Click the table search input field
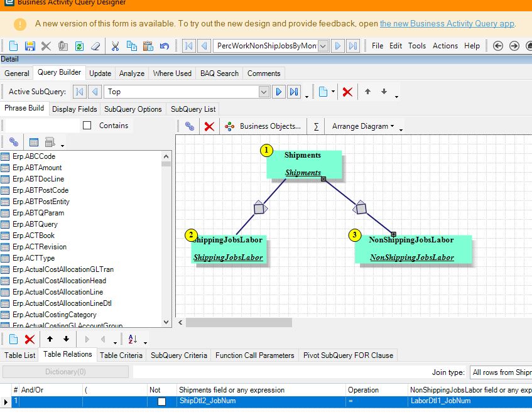The height and width of the screenshot is (417, 532). [41, 126]
